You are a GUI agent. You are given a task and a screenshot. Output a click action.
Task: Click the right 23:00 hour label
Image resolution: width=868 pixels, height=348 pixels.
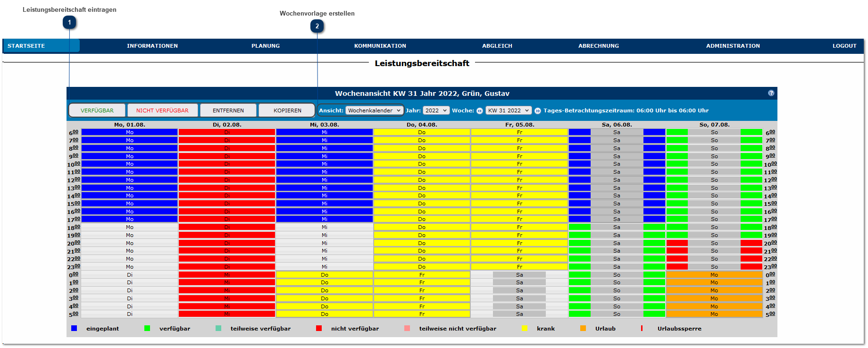[770, 267]
